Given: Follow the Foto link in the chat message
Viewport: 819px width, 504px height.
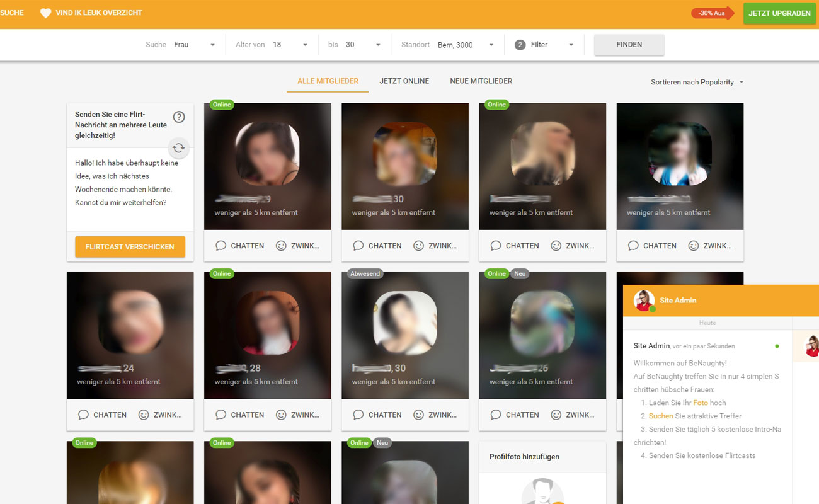Looking at the screenshot, I should pyautogui.click(x=701, y=403).
